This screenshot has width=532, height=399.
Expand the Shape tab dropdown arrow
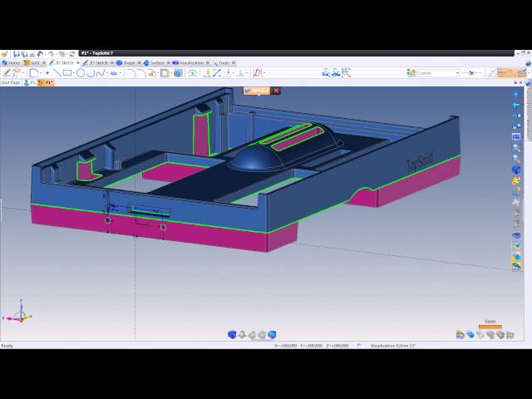(x=140, y=62)
